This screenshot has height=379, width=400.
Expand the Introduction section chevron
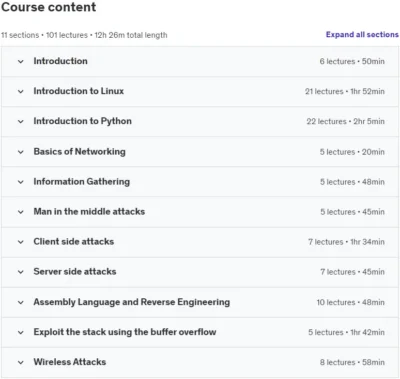[x=21, y=61]
